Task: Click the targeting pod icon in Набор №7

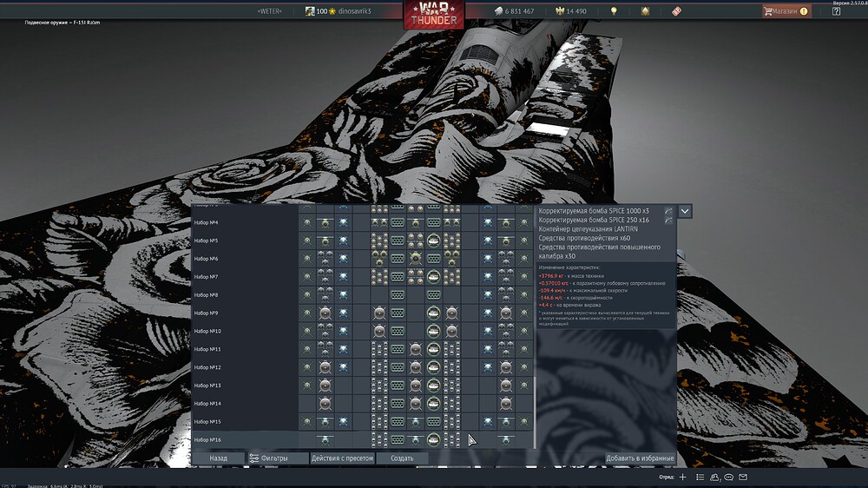Action: tap(433, 277)
